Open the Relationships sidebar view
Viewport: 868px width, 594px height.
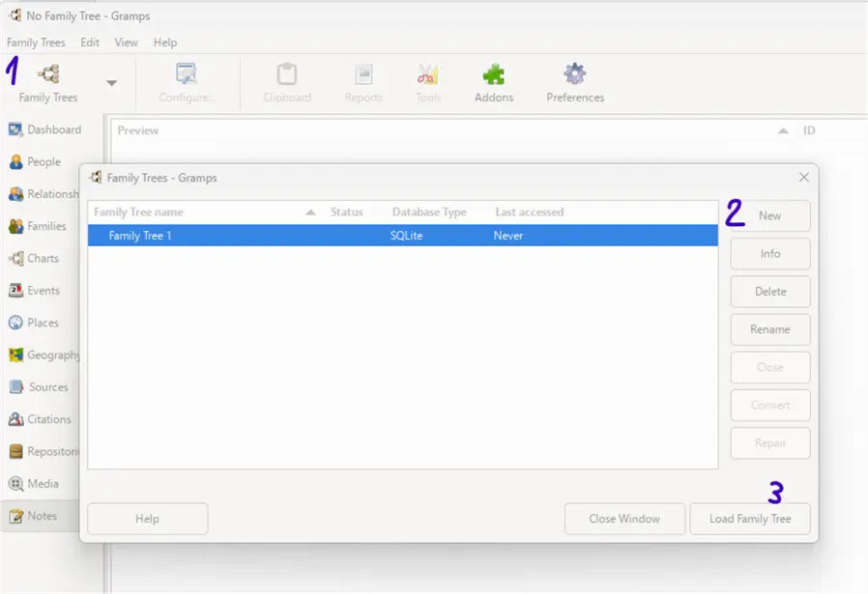coord(44,193)
